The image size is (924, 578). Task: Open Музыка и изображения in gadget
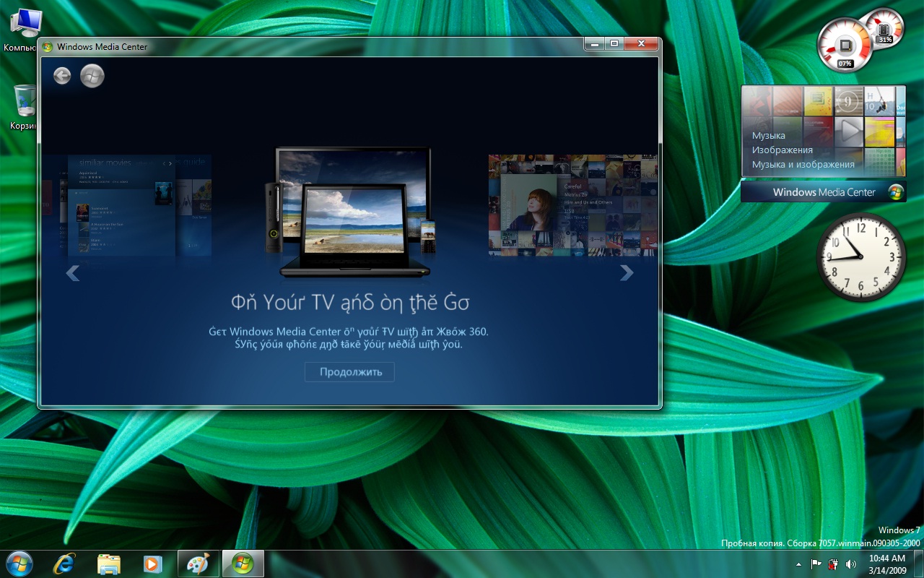(x=803, y=164)
